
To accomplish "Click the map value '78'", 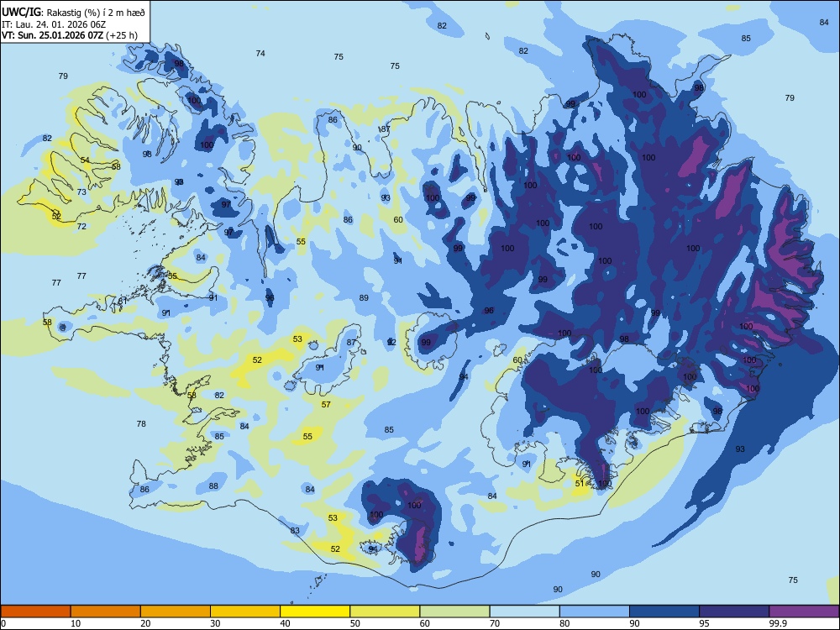I will (x=141, y=423).
